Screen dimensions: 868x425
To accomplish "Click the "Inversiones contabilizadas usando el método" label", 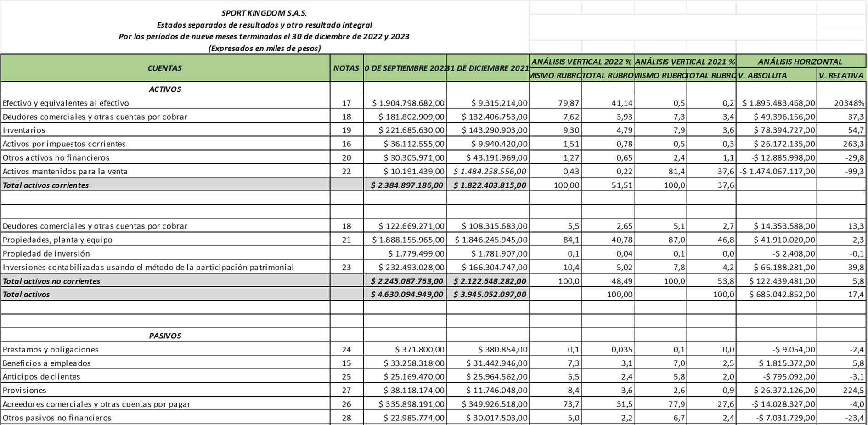I will [148, 268].
